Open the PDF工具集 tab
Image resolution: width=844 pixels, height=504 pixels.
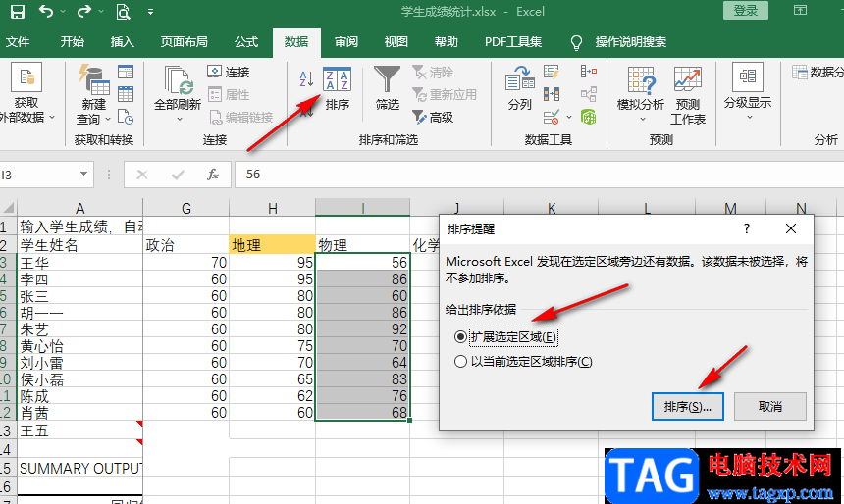[513, 42]
